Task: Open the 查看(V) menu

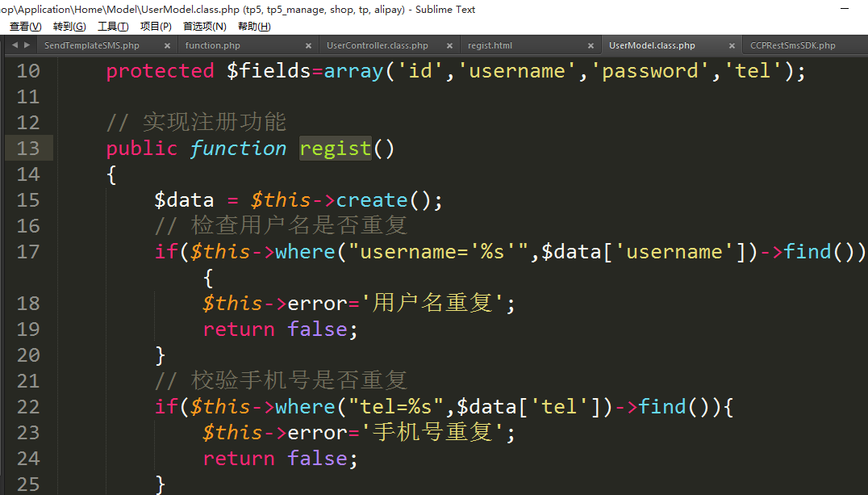Action: 25,27
